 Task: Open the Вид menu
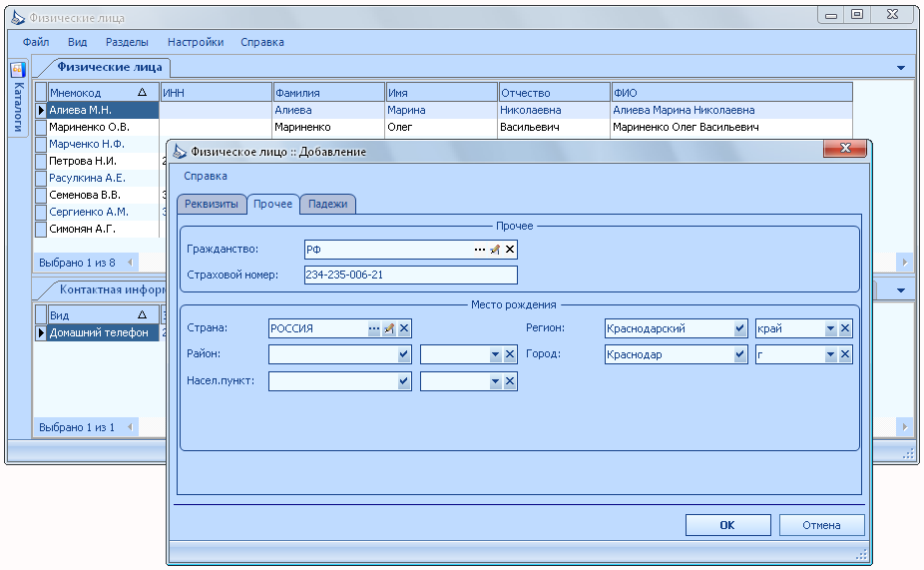tap(77, 42)
